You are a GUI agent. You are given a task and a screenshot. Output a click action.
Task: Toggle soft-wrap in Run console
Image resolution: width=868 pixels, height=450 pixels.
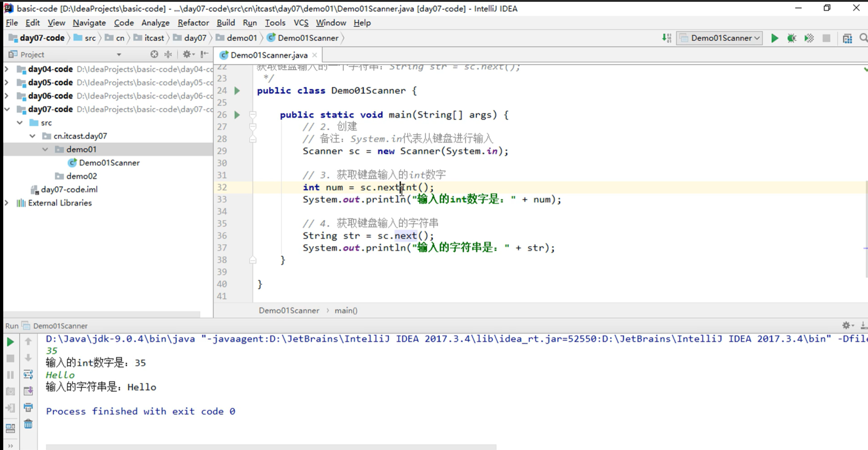click(x=28, y=375)
